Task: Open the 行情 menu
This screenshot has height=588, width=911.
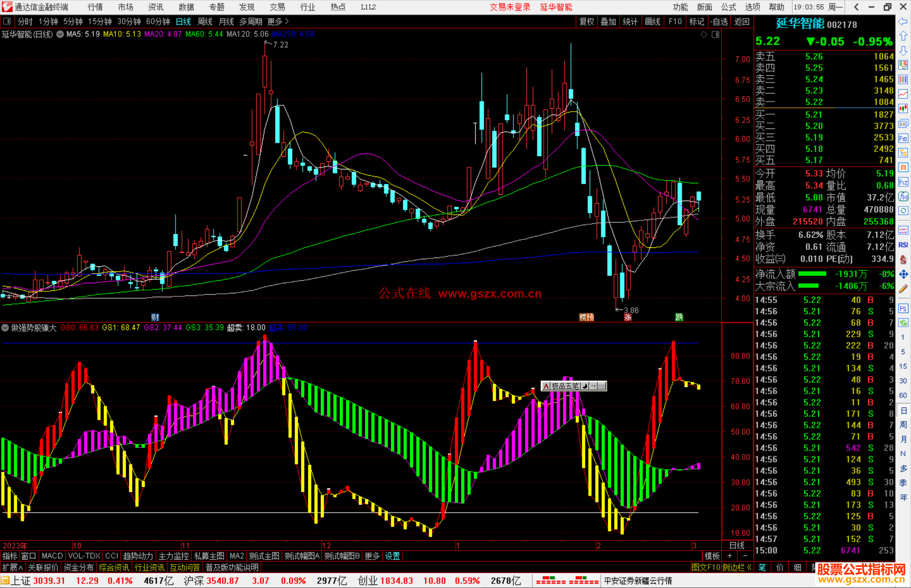Action: pyautogui.click(x=95, y=7)
